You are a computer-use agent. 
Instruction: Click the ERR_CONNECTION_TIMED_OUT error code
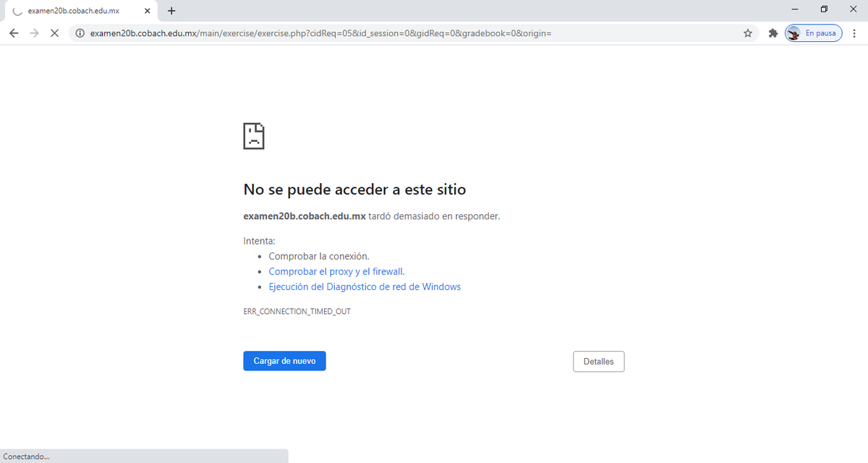pyautogui.click(x=297, y=311)
